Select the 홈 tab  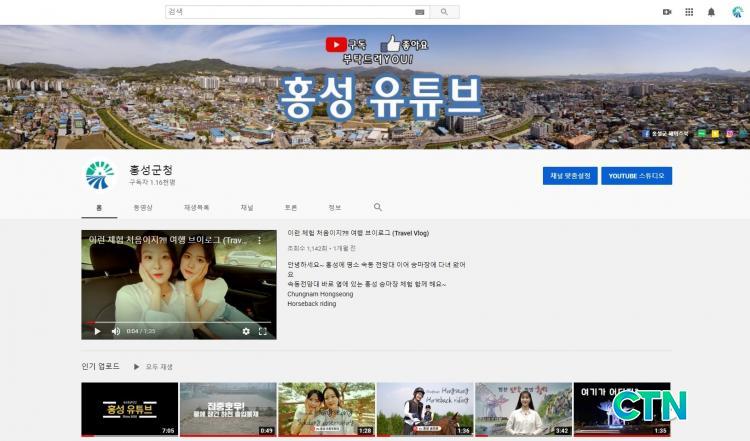click(99, 208)
